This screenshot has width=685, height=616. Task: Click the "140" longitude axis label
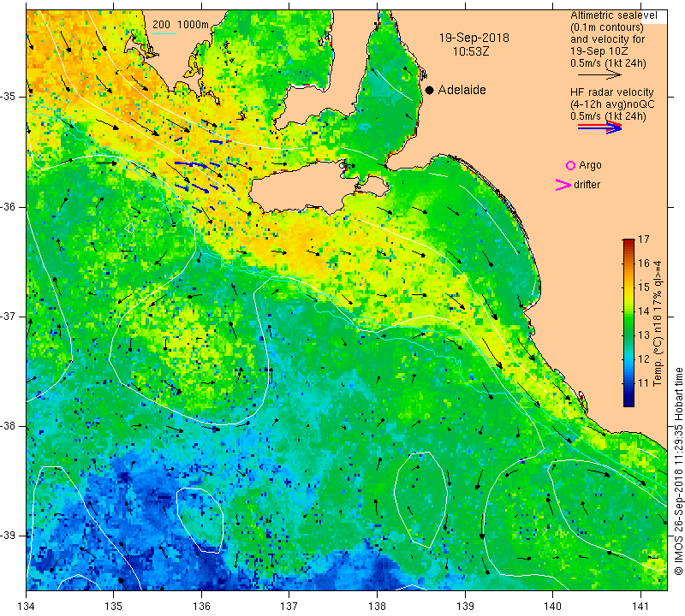point(552,607)
